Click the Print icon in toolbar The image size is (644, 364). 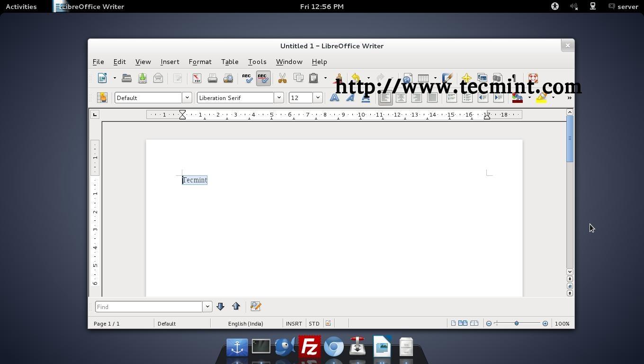point(213,78)
